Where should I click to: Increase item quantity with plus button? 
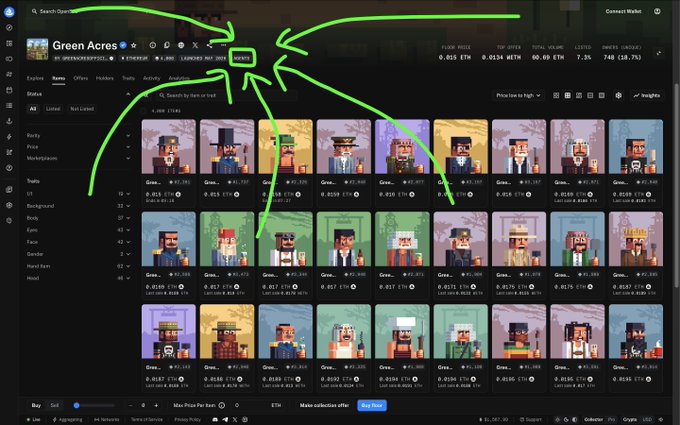pos(156,405)
